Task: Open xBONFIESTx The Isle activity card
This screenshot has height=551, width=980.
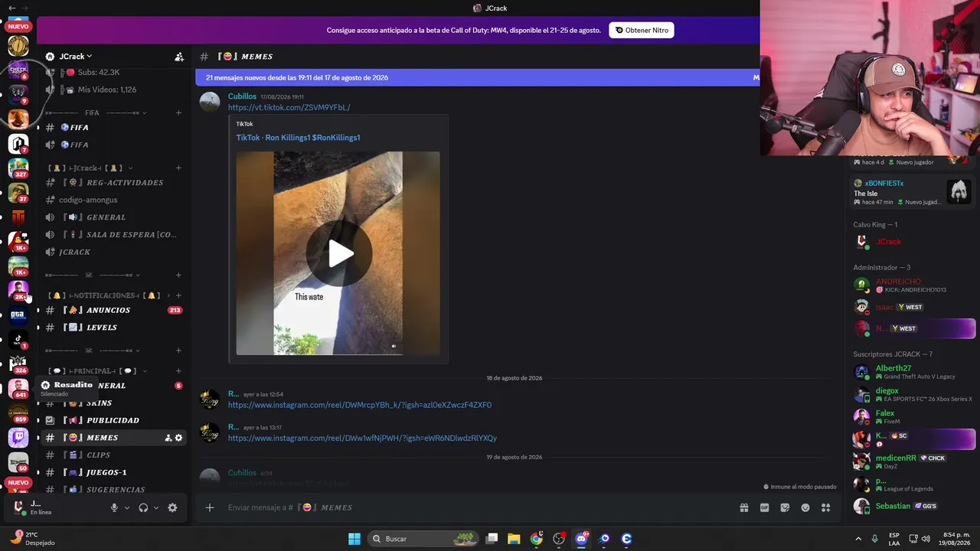Action: click(913, 192)
